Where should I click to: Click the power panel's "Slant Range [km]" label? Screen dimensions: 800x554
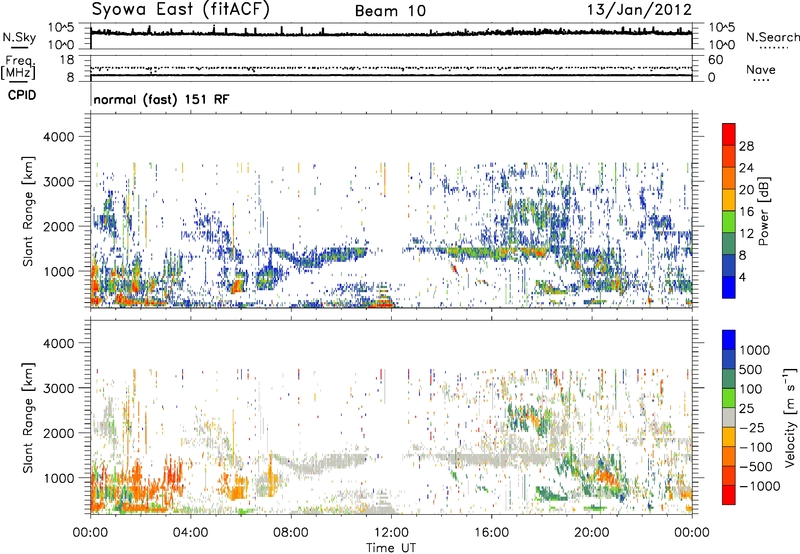[x=28, y=211]
